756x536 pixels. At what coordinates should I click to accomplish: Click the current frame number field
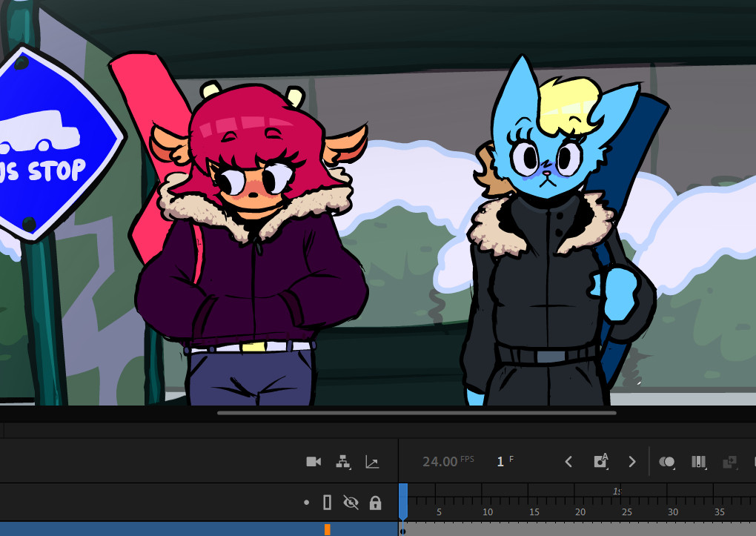coord(500,462)
